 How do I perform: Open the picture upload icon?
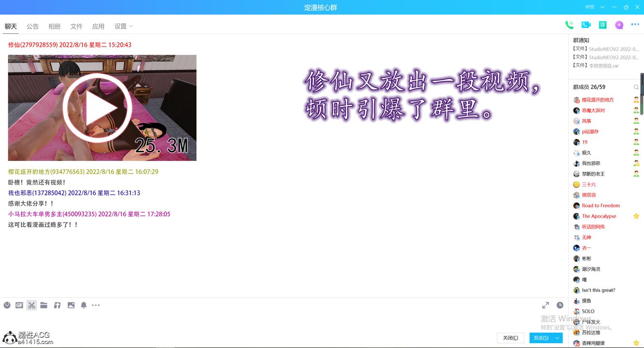[70, 305]
